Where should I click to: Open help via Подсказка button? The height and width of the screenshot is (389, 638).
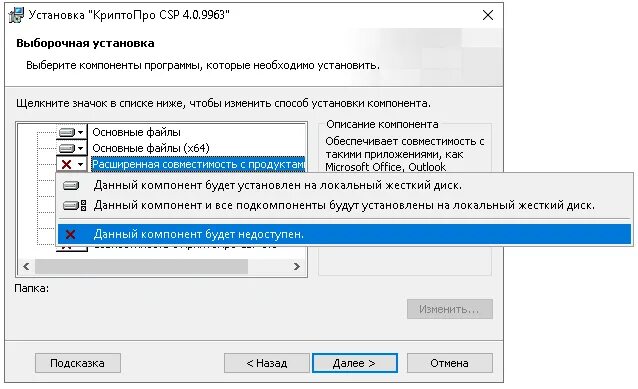(x=77, y=363)
